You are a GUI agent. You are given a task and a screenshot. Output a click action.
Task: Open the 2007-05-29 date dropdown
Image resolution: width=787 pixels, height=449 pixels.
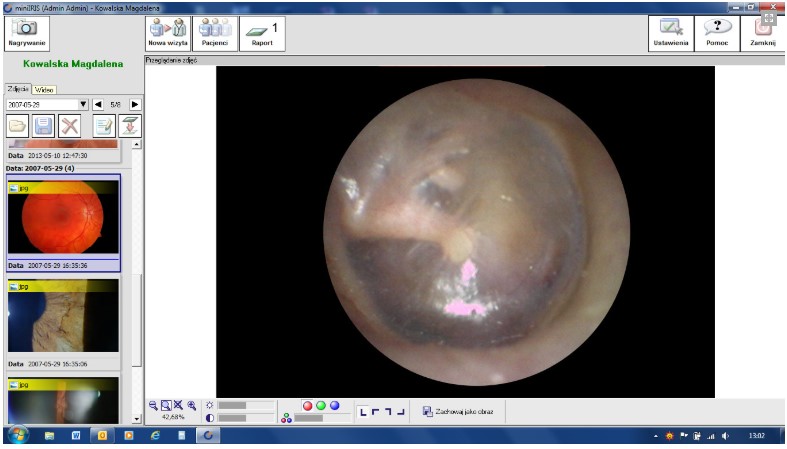[x=83, y=103]
